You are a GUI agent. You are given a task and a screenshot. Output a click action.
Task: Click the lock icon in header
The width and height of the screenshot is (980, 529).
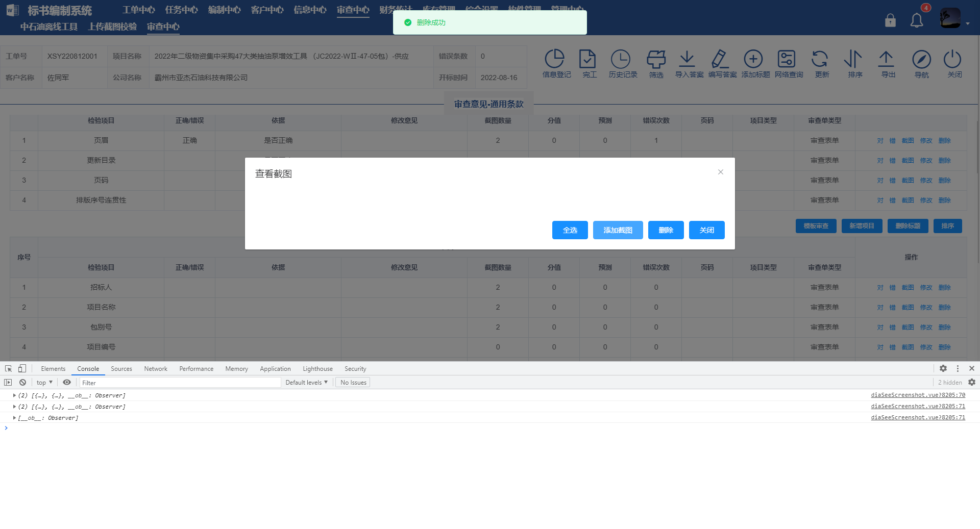click(890, 20)
